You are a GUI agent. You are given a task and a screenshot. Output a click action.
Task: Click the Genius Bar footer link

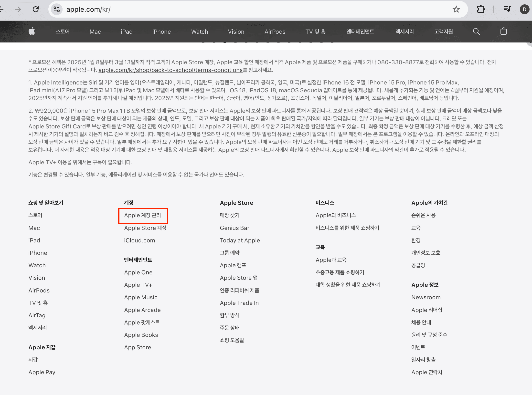tap(234, 228)
